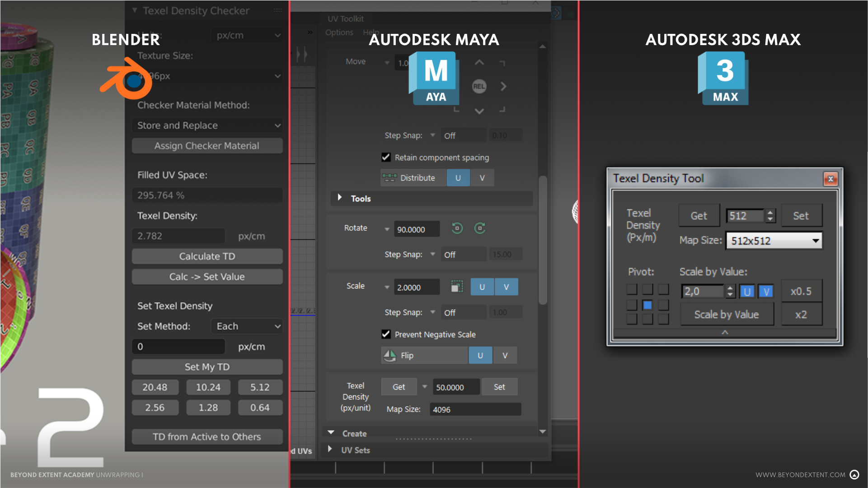This screenshot has height=488, width=868.
Task: Click Calculate TD button
Action: [x=207, y=256]
